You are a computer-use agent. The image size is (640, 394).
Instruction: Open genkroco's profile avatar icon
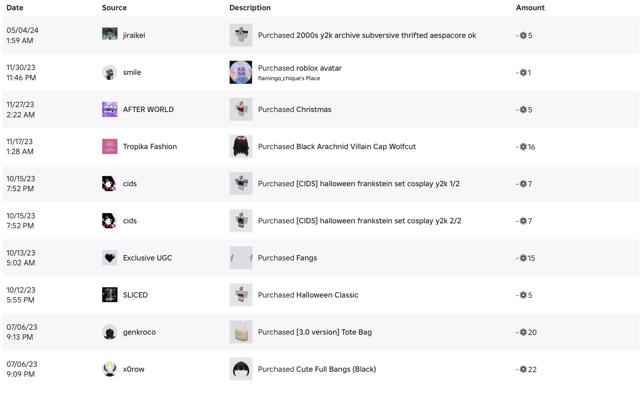click(x=109, y=332)
